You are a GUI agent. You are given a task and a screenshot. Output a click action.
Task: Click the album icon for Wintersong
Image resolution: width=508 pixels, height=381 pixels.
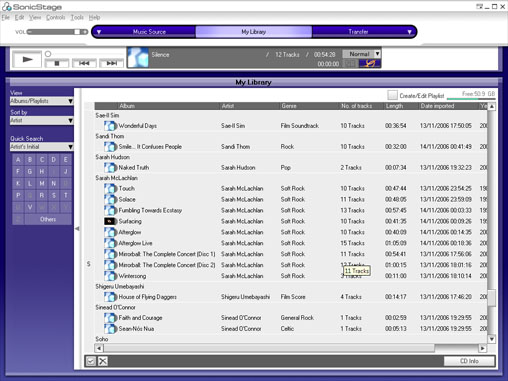[110, 276]
